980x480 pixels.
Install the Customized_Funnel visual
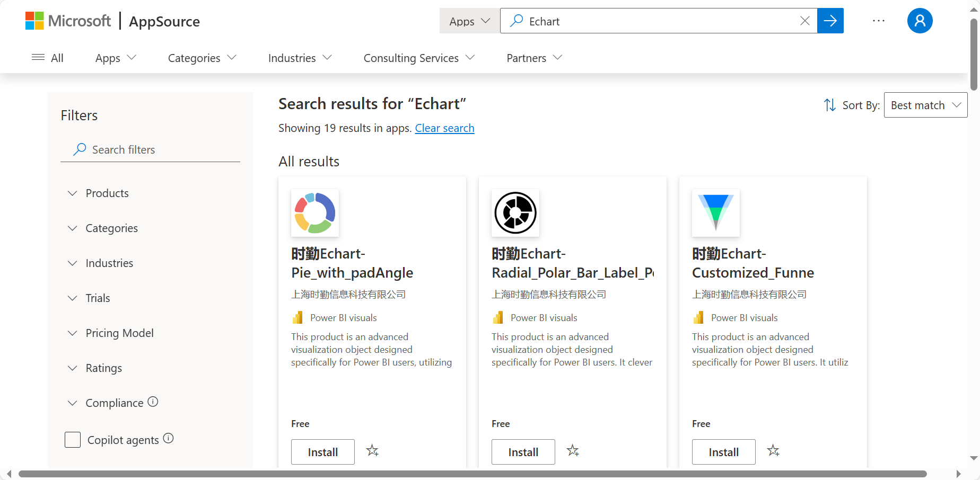pos(724,452)
